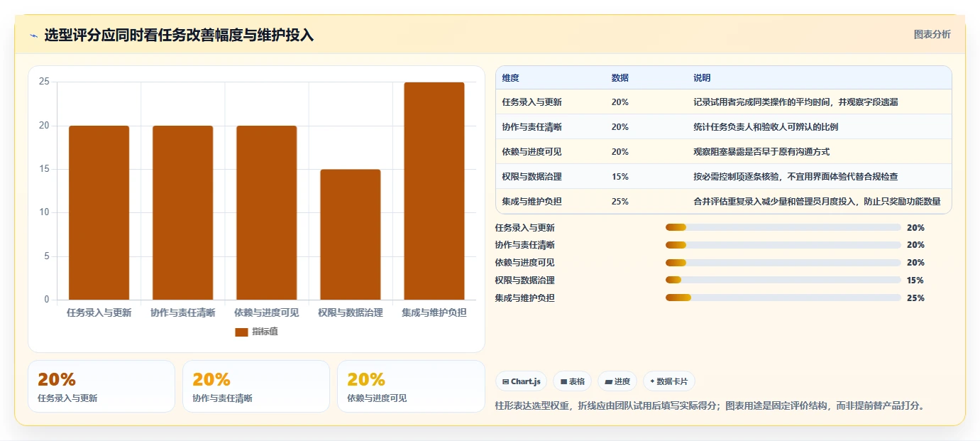Select the 表格 tag chip
The width and height of the screenshot is (980, 441).
(572, 381)
